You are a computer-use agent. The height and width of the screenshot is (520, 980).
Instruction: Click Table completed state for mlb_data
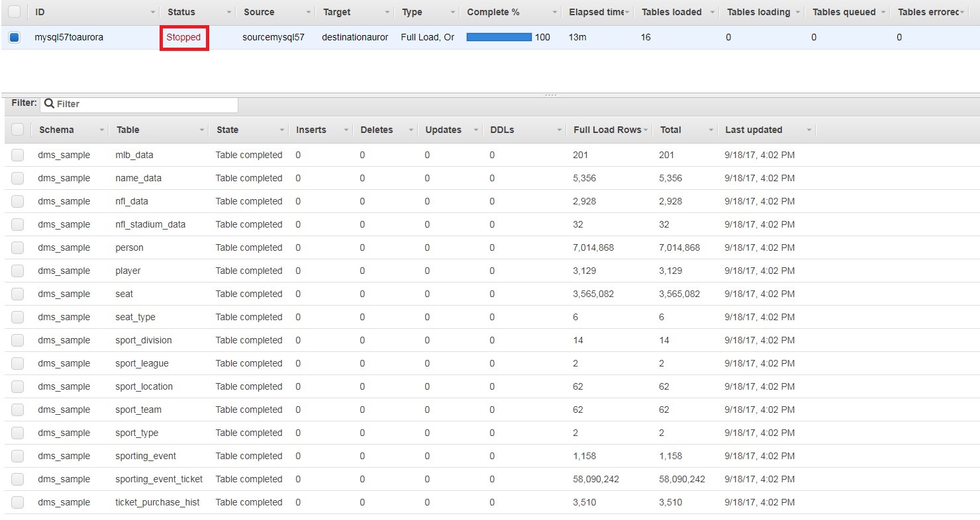249,155
